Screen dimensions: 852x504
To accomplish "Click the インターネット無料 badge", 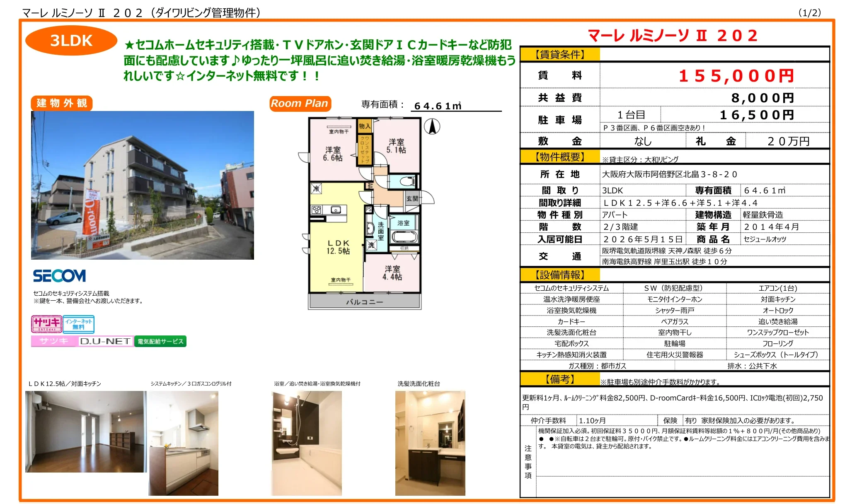I will (x=80, y=325).
